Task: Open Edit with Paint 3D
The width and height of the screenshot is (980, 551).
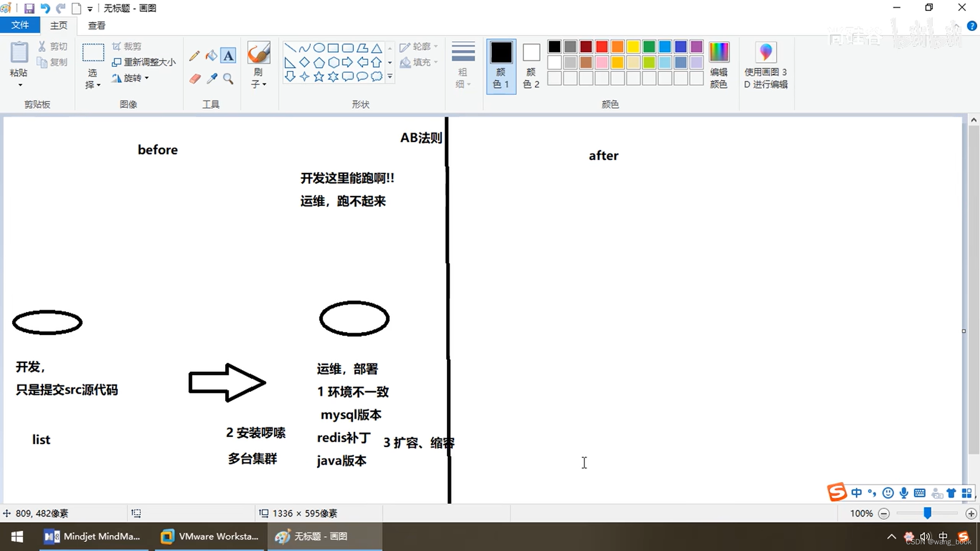Action: pyautogui.click(x=766, y=65)
